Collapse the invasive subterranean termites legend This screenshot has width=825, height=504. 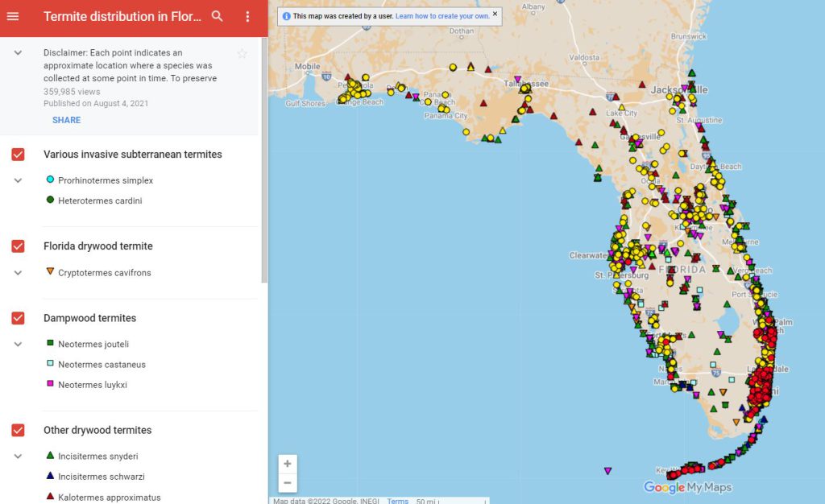click(x=18, y=180)
